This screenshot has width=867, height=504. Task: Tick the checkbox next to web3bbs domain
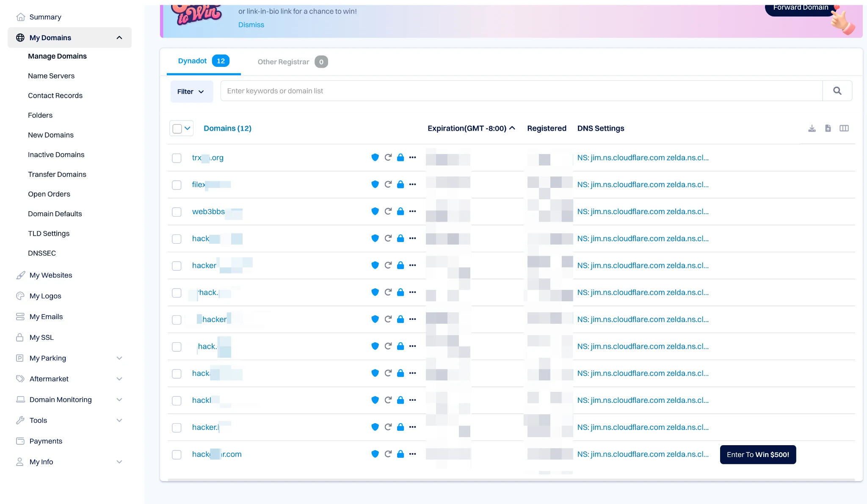point(177,212)
